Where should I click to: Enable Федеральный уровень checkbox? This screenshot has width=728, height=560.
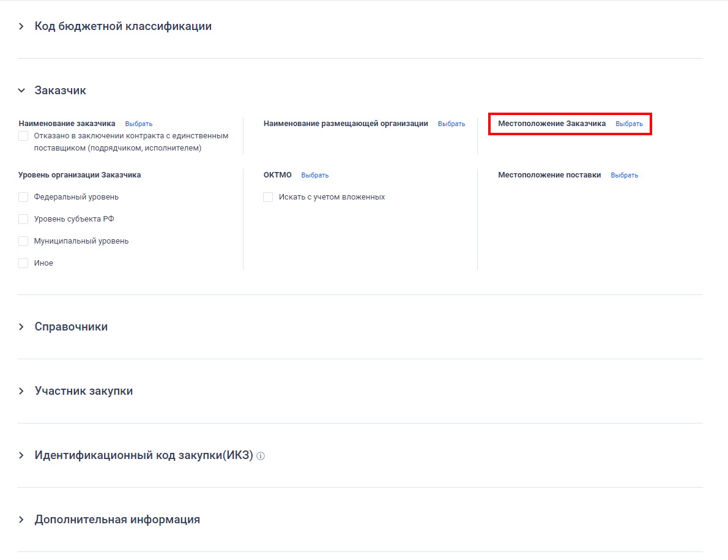click(x=23, y=197)
